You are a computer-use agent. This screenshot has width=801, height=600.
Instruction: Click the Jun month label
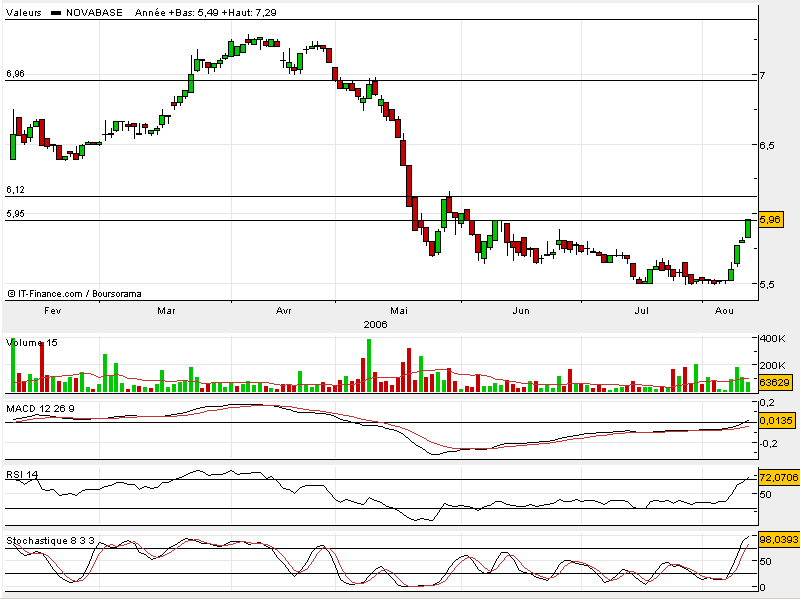coord(521,311)
